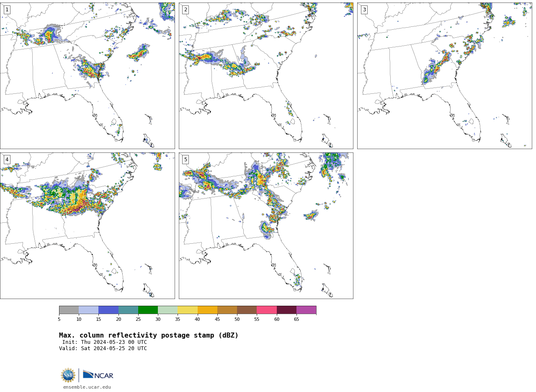
Task: Click the teal 20-25 dBZ swatch
Action: pos(128,310)
